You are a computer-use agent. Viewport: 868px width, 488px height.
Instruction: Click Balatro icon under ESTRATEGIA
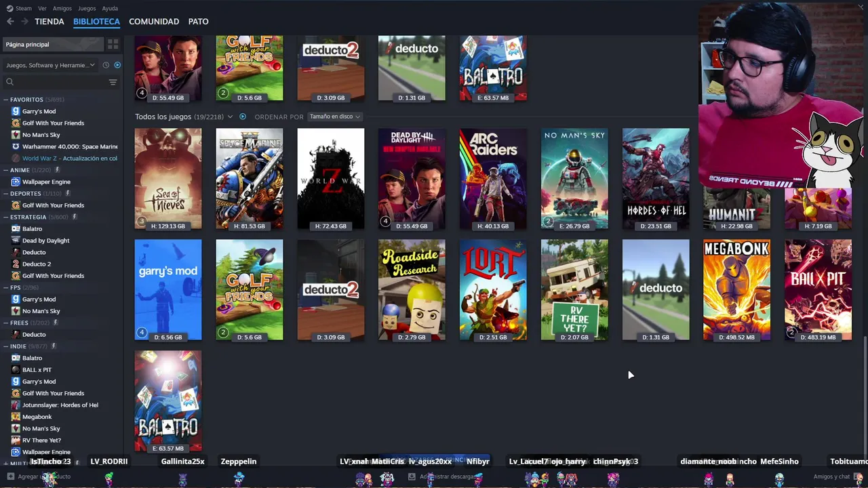(16, 229)
